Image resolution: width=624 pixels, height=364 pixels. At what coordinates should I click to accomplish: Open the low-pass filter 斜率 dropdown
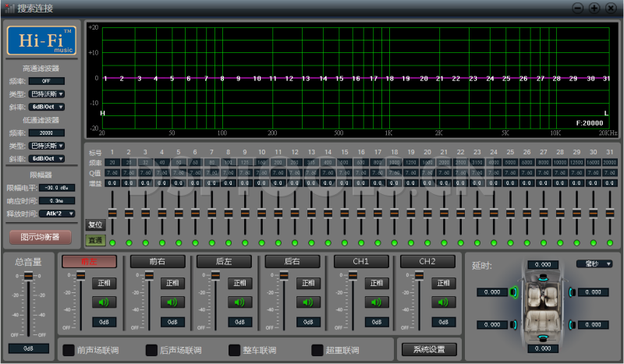(47, 159)
